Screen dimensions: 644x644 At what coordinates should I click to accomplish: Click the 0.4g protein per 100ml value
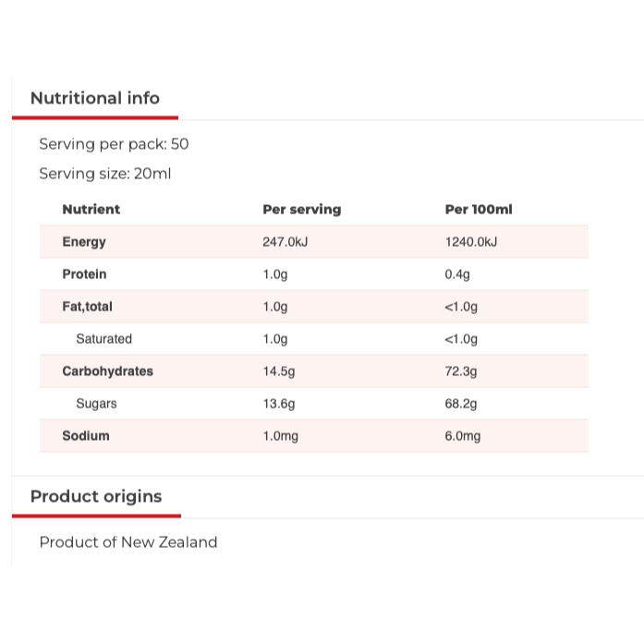click(457, 274)
